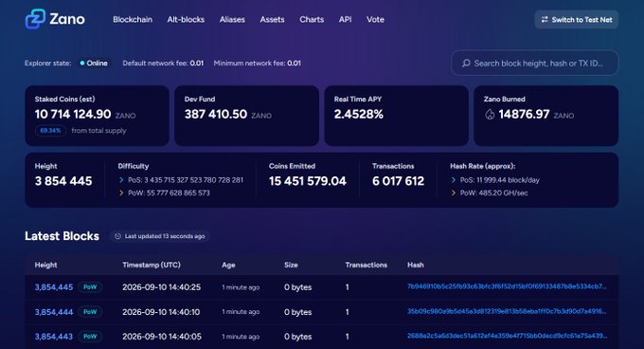Viewport: 644px width, 349px height.
Task: Open block 3,854,444 link
Action: point(54,312)
